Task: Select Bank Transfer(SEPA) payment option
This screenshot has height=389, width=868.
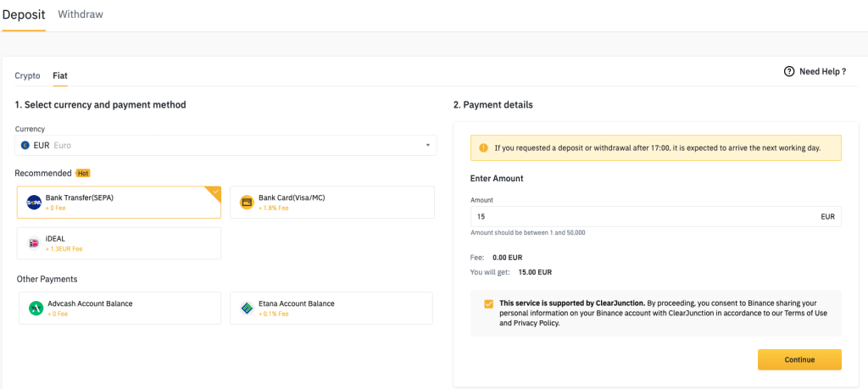Action: click(119, 203)
